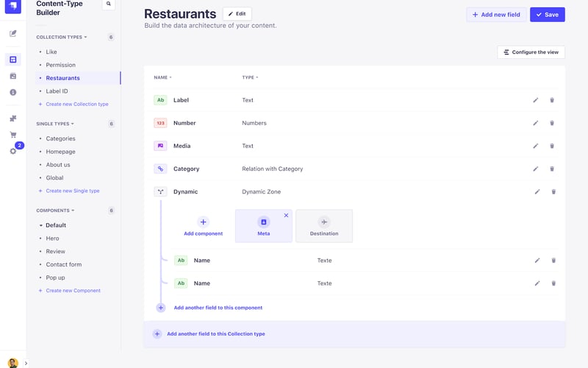Image resolution: width=588 pixels, height=368 pixels.
Task: Sort fields by Type column
Action: click(250, 77)
